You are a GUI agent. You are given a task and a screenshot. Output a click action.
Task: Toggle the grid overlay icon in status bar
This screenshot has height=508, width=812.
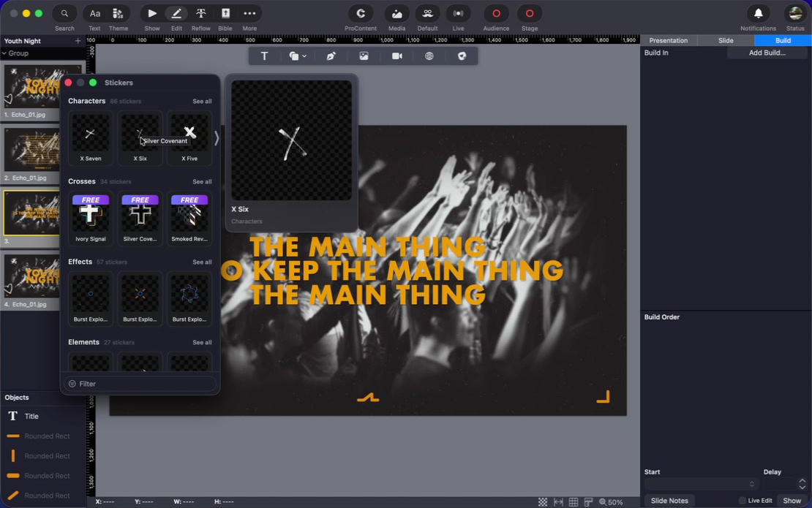pyautogui.click(x=574, y=502)
